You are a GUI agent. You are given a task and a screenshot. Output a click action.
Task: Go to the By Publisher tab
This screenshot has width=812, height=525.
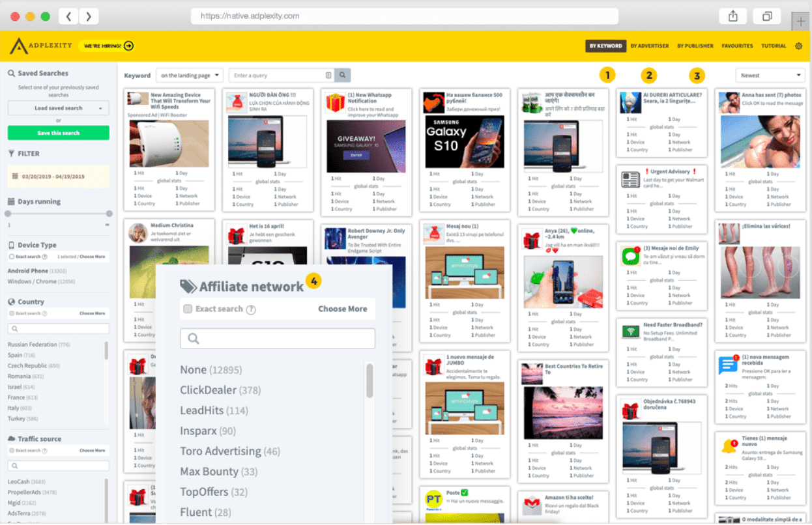[x=695, y=46]
